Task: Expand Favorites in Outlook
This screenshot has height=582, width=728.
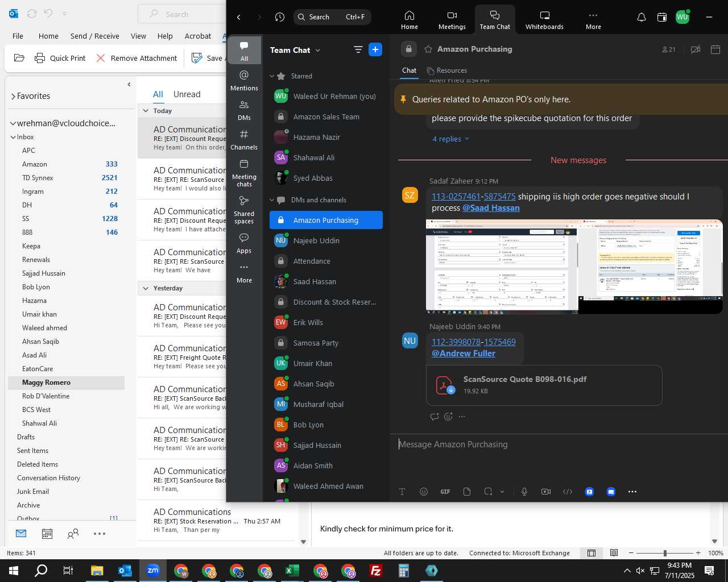Action: click(13, 96)
